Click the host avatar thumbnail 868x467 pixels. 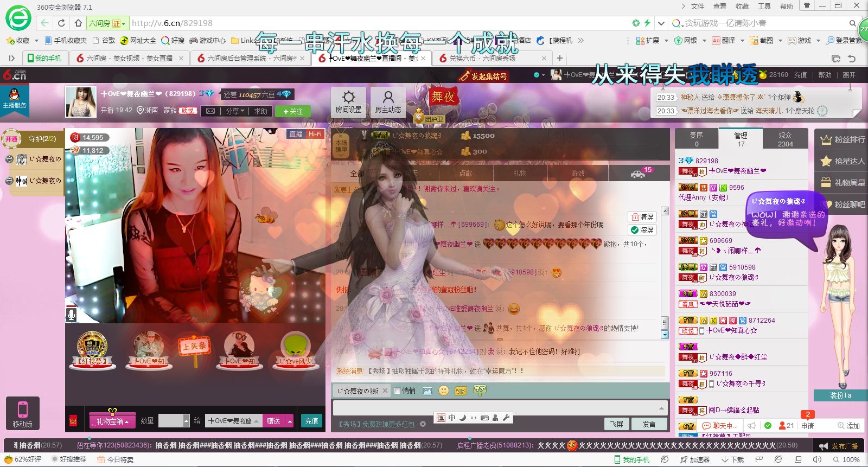(x=81, y=102)
